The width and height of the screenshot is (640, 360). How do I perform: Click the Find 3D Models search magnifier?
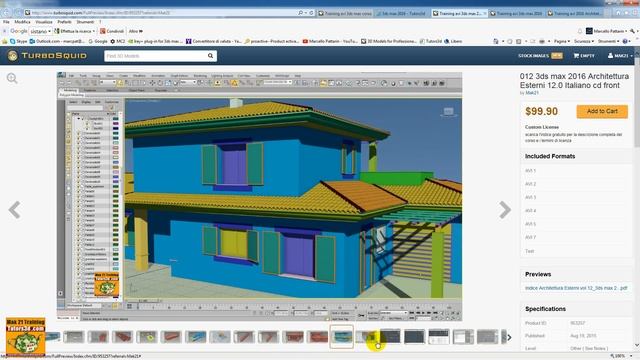tap(210, 56)
